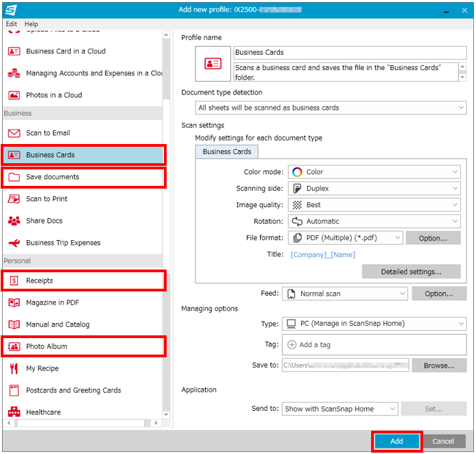
Task: Open the Edit menu
Action: (12, 24)
